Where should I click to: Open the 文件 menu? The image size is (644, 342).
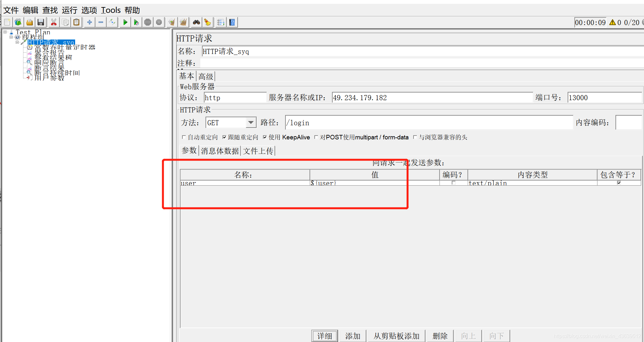coord(11,10)
